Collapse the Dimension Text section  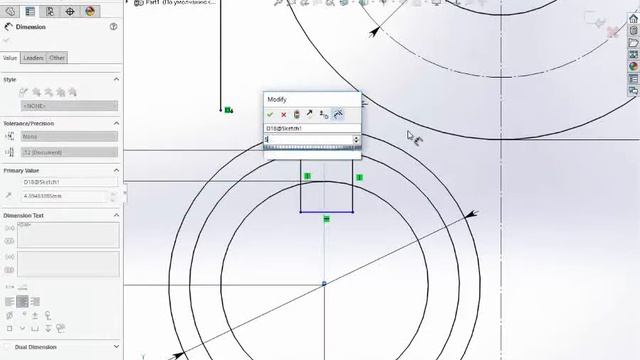click(116, 215)
